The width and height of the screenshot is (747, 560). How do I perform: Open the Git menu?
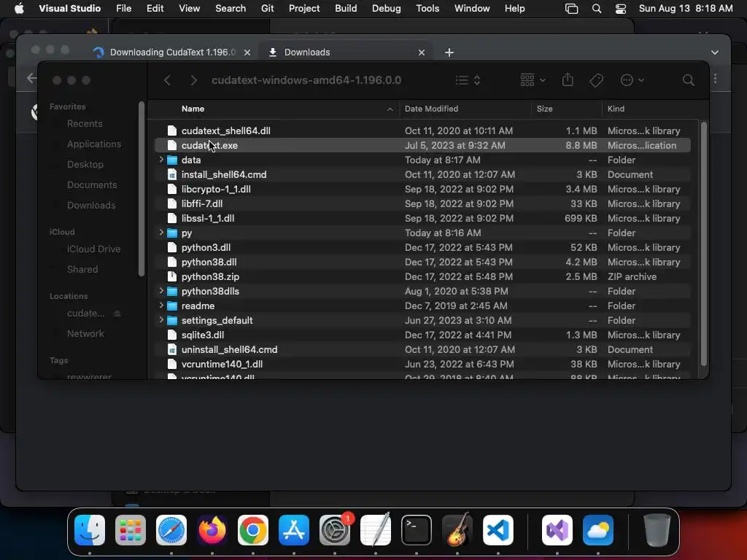267,9
